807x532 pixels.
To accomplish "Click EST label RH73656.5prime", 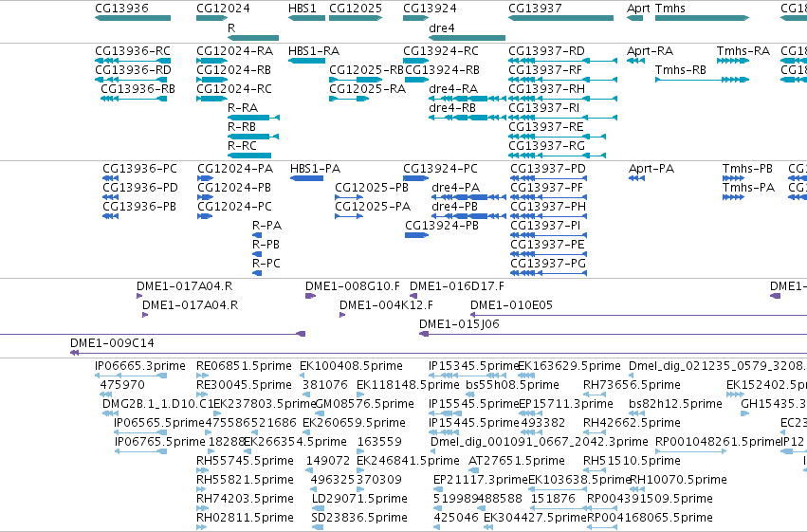I will [632, 385].
